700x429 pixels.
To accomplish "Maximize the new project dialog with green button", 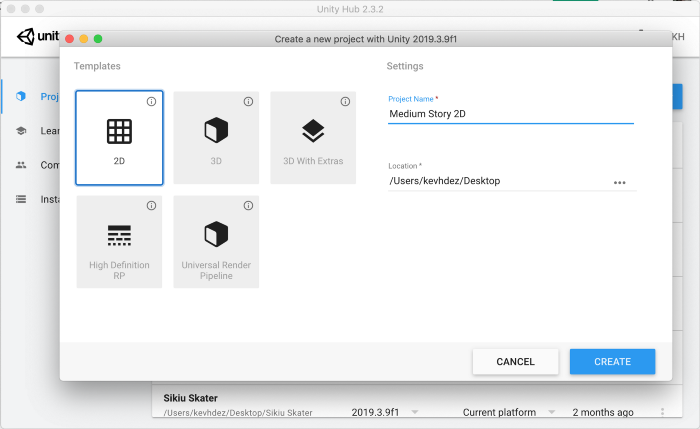I will (x=98, y=39).
